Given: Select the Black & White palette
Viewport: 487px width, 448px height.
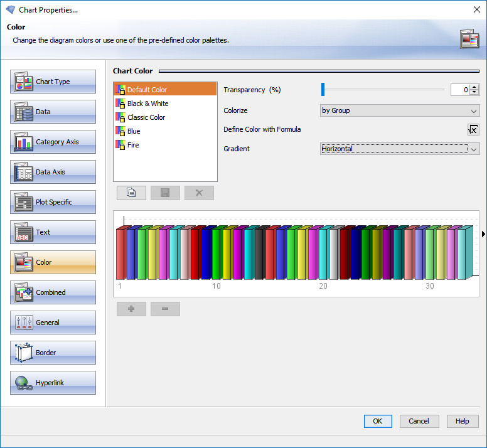Looking at the screenshot, I should pos(147,104).
